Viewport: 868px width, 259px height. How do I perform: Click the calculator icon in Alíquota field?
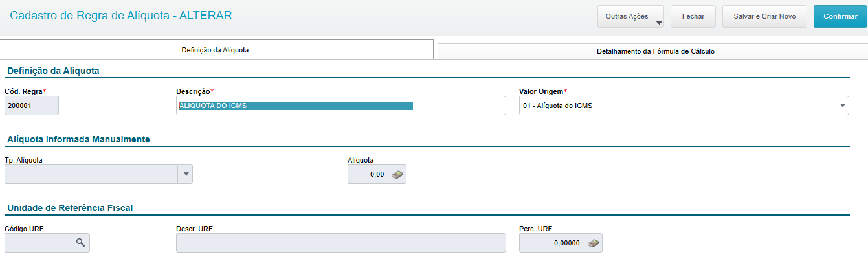pyautogui.click(x=397, y=174)
